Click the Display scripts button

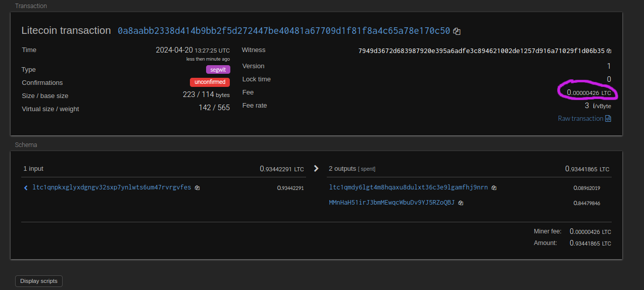pyautogui.click(x=39, y=281)
